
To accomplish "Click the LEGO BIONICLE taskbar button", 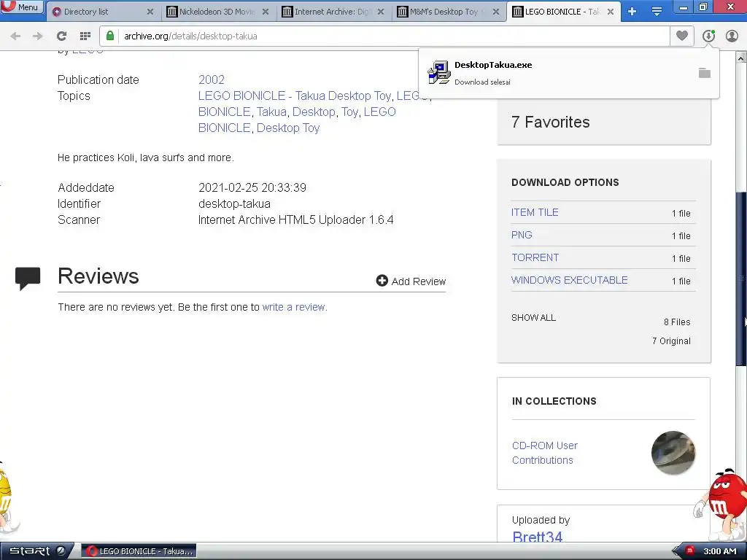I will [139, 551].
